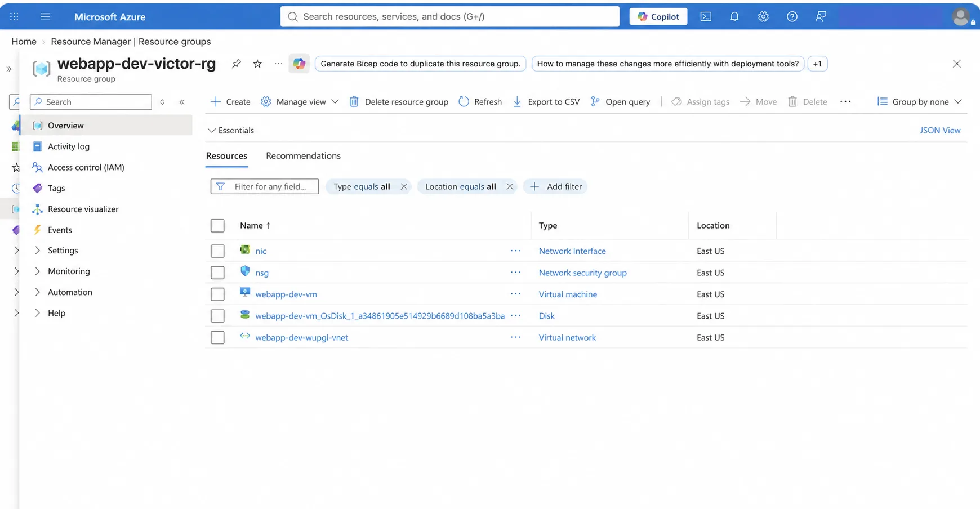Click Add filter pill
This screenshot has width=980, height=509.
(x=555, y=186)
